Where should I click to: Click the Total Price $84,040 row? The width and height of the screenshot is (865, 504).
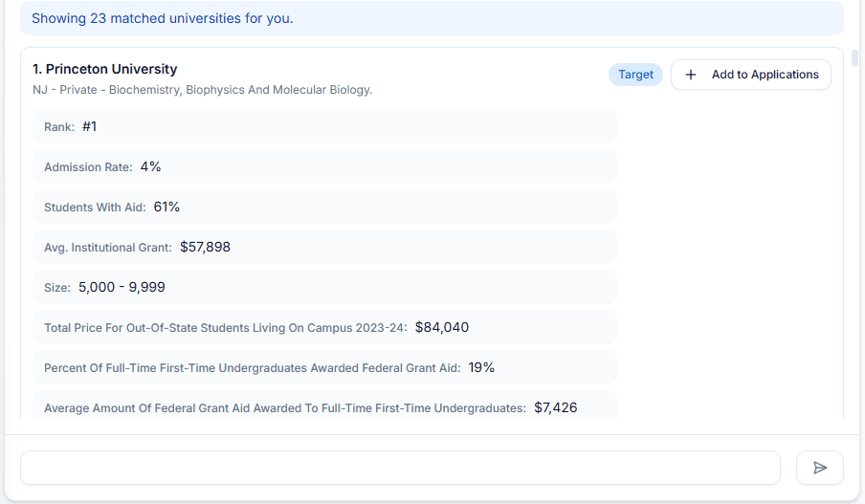pyautogui.click(x=324, y=327)
